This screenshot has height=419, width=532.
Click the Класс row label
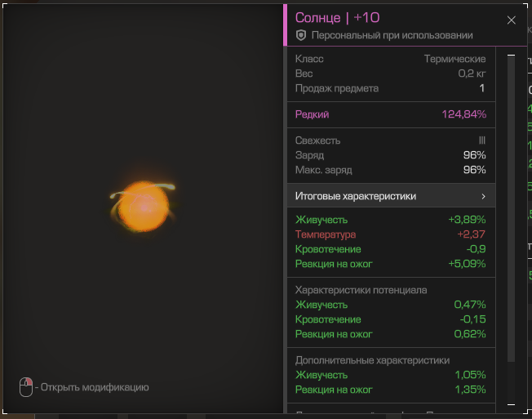[x=309, y=59]
